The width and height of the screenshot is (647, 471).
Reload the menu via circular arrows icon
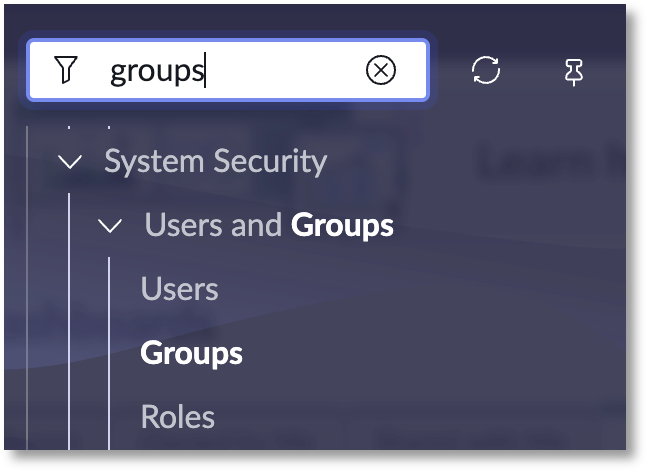[x=486, y=70]
